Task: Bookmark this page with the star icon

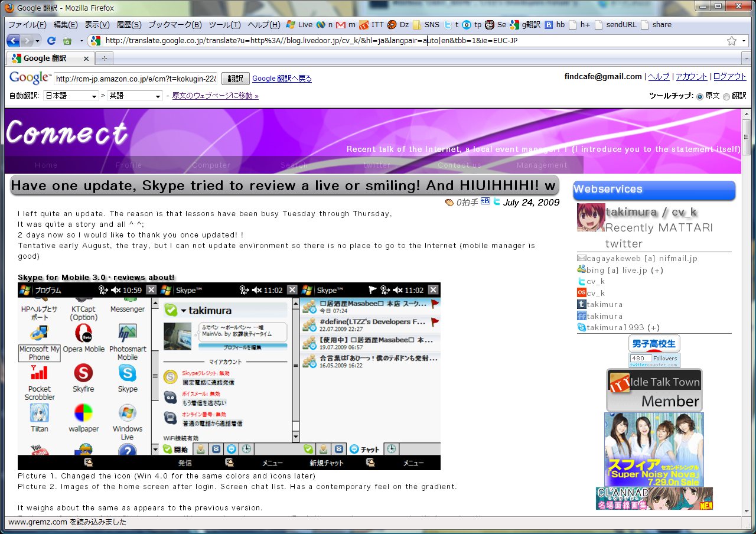Action: tap(732, 41)
